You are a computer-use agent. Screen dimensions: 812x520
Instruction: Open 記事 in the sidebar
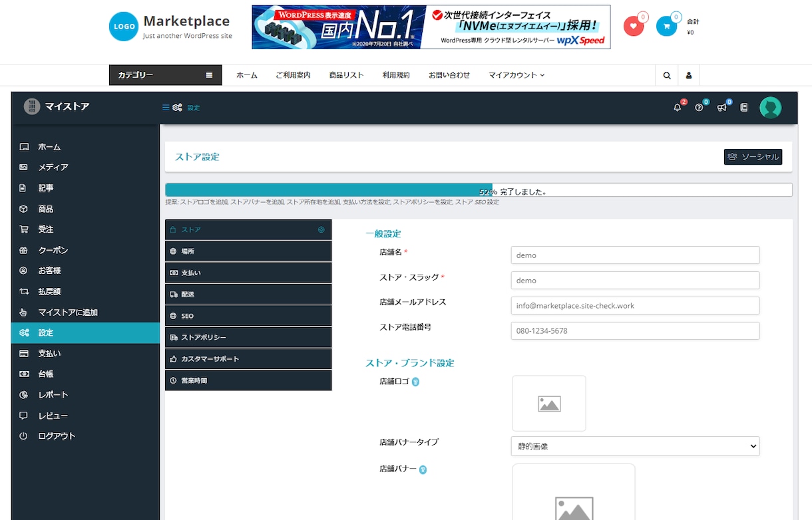(85, 188)
